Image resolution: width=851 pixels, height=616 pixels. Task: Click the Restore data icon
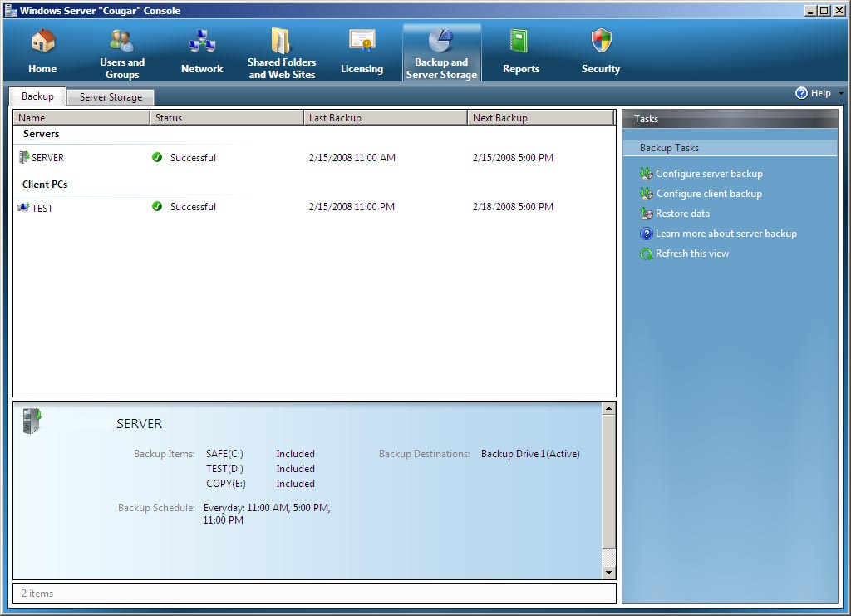click(x=647, y=214)
